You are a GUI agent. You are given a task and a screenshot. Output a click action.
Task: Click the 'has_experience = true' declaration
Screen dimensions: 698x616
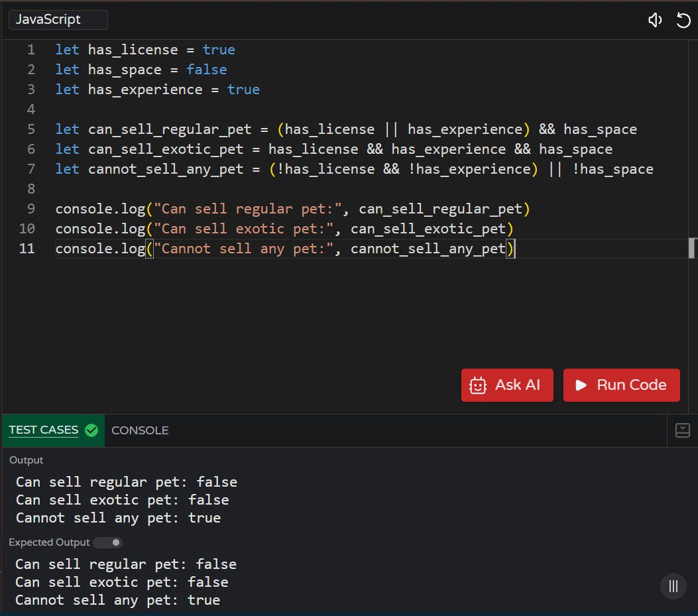click(x=158, y=90)
